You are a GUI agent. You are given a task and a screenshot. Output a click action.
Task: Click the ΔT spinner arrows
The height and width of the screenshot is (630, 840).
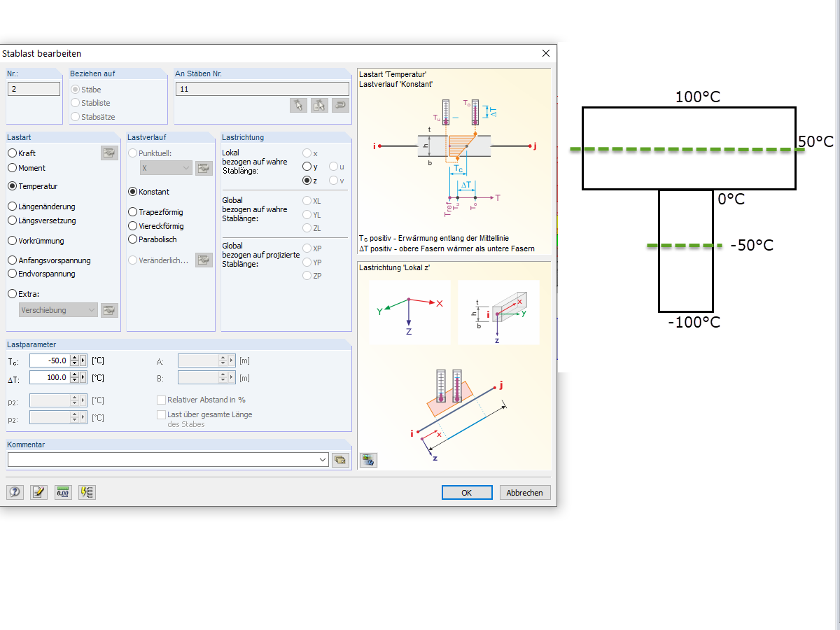pos(74,377)
